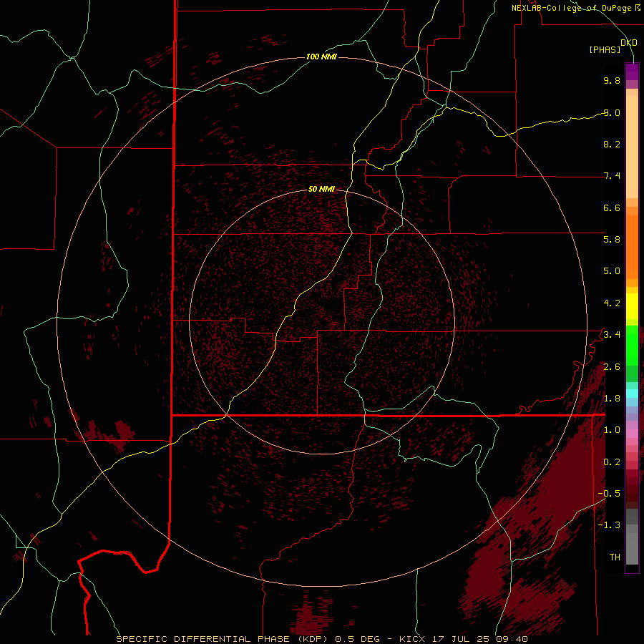644x644 pixels.
Task: Click the 8.2 scale value
Action: coord(612,144)
